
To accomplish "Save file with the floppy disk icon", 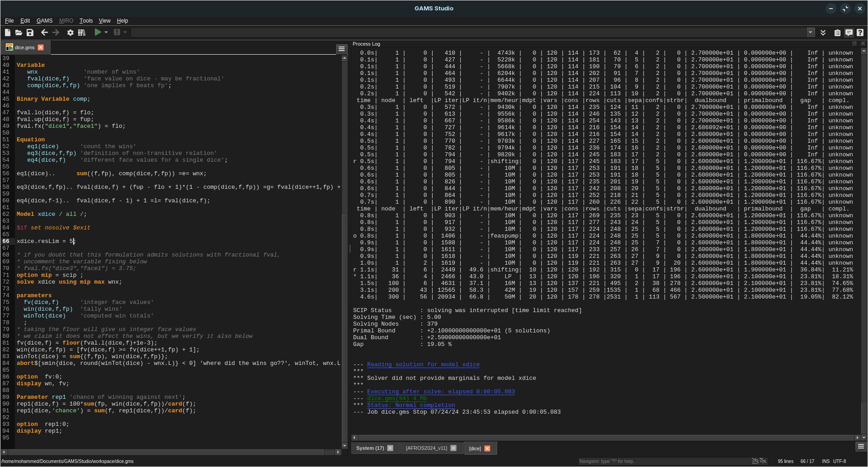I will pos(30,33).
